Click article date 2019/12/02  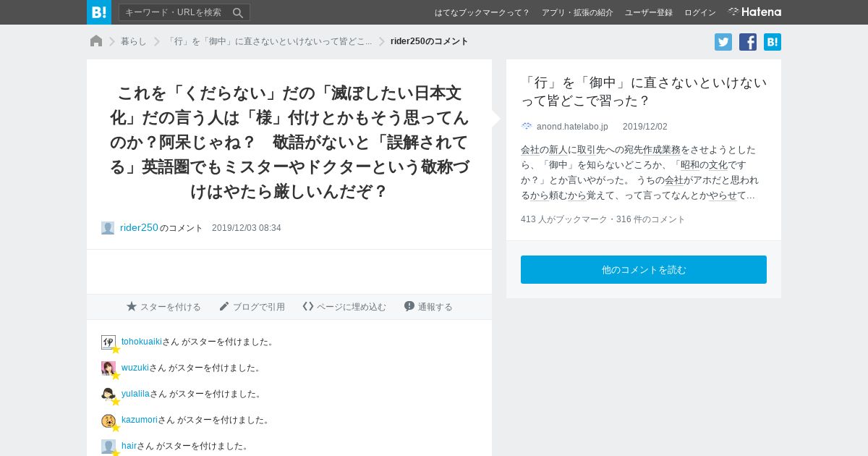tap(645, 127)
